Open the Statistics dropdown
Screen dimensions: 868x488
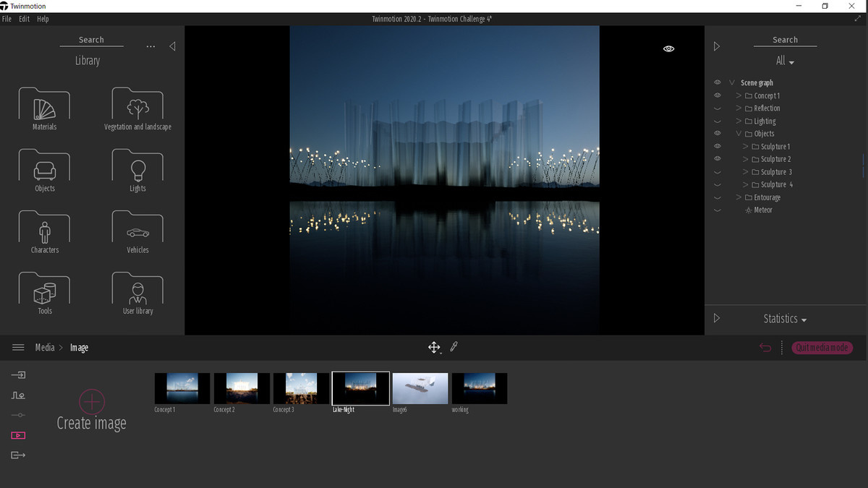point(785,319)
